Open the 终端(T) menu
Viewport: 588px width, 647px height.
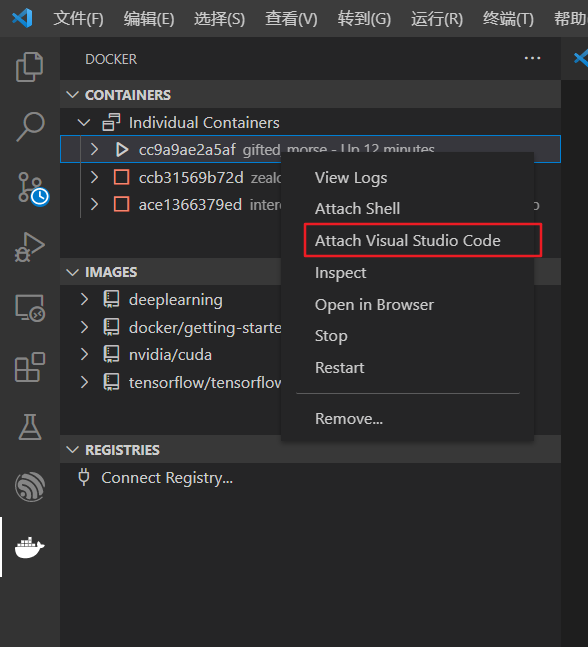508,19
